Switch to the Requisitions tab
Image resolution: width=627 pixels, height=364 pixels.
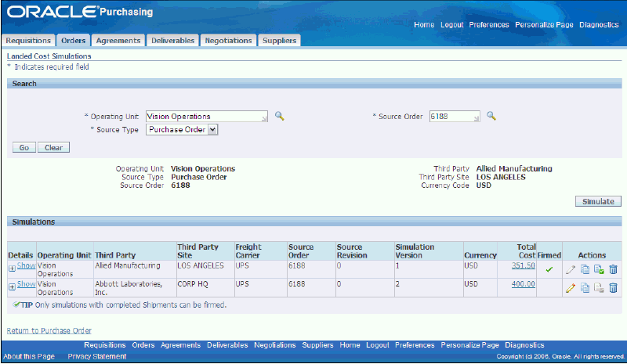(28, 41)
